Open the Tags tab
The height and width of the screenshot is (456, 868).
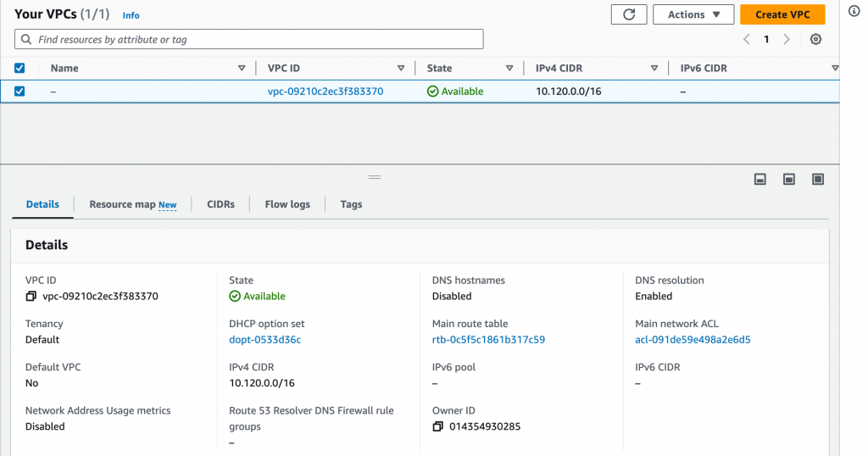[x=351, y=204]
